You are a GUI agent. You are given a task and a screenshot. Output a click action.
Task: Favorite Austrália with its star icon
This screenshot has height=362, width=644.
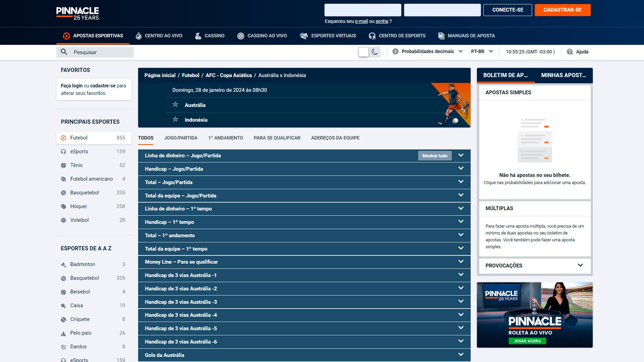click(x=175, y=105)
